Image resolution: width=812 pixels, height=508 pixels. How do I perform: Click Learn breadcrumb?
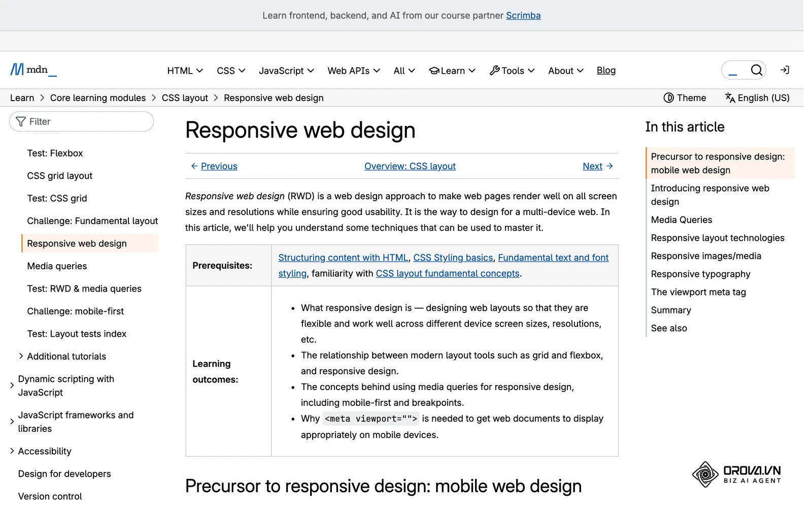point(22,98)
